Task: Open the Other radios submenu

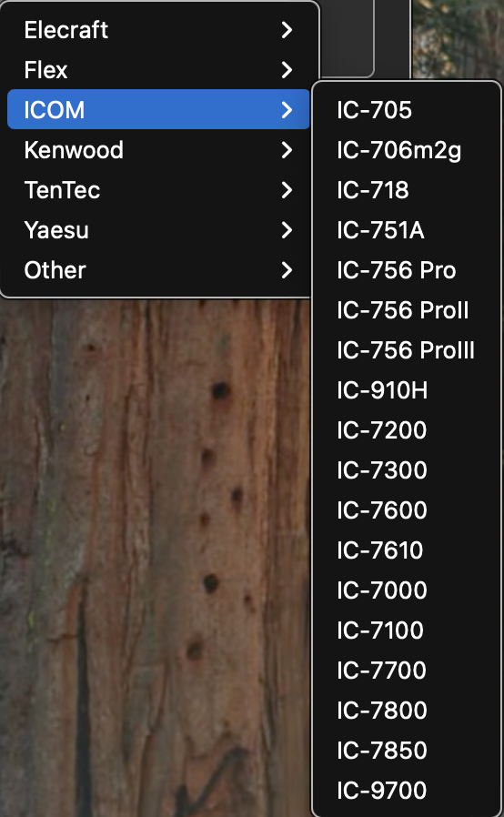Action: pyautogui.click(x=158, y=270)
